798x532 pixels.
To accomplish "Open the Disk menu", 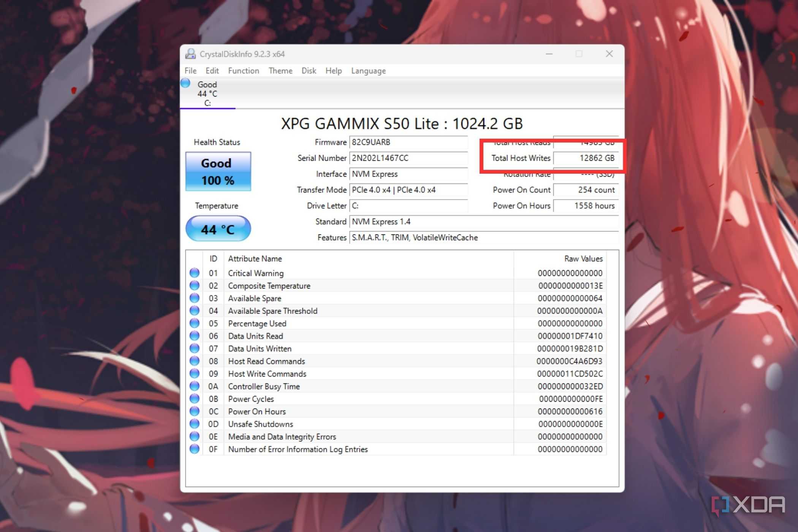I will 309,71.
